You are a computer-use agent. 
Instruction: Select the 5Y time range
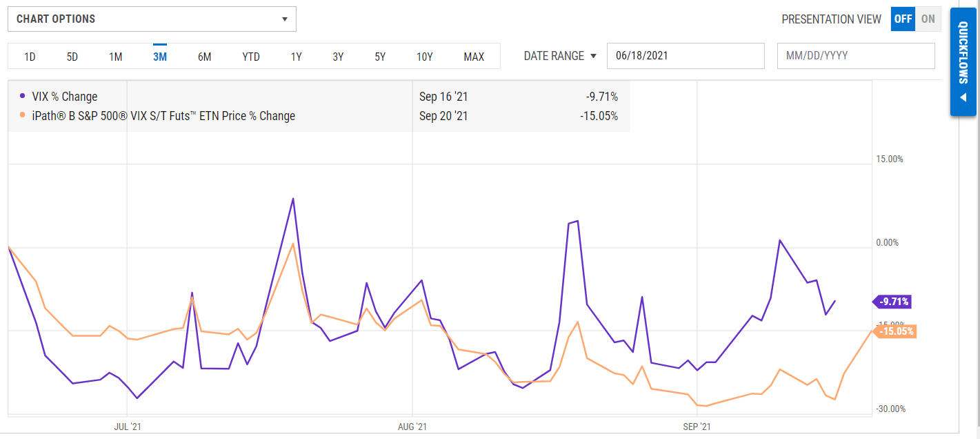[x=380, y=57]
